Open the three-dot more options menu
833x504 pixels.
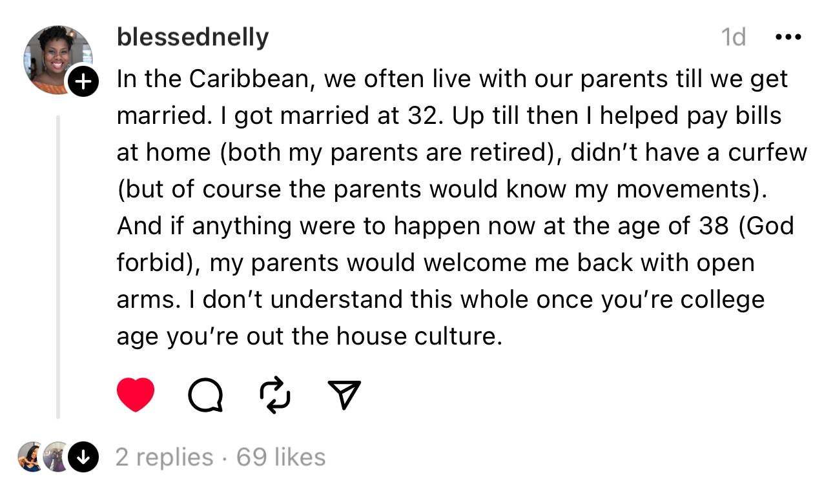pyautogui.click(x=787, y=37)
